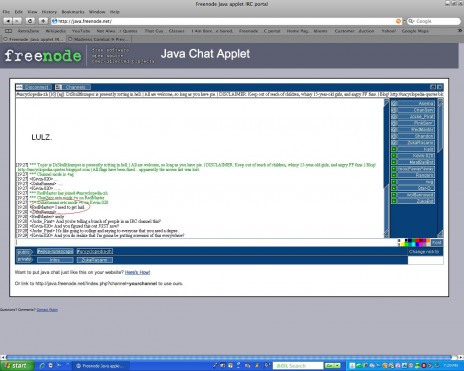
Task: Open the Window menu
Action: 97,12
